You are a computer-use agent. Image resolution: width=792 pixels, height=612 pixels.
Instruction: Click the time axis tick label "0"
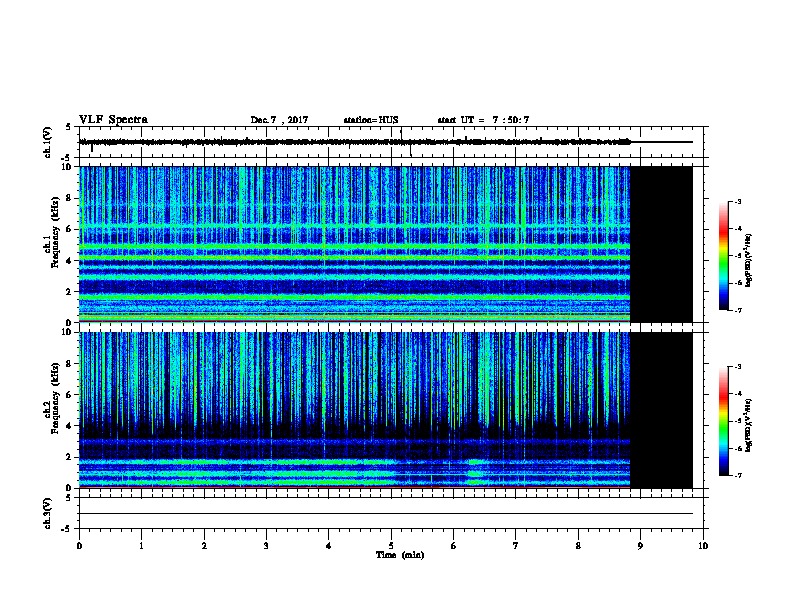79,545
